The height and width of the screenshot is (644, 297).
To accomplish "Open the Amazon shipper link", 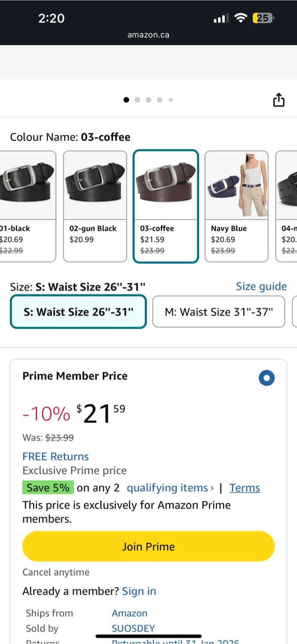I will pyautogui.click(x=130, y=613).
